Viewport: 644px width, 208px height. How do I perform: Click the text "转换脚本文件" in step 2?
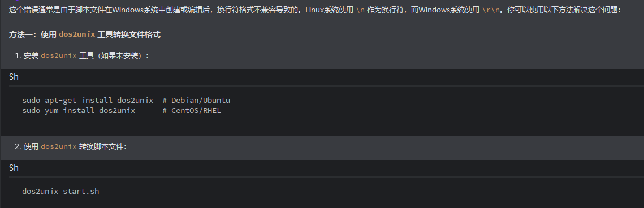pos(101,146)
